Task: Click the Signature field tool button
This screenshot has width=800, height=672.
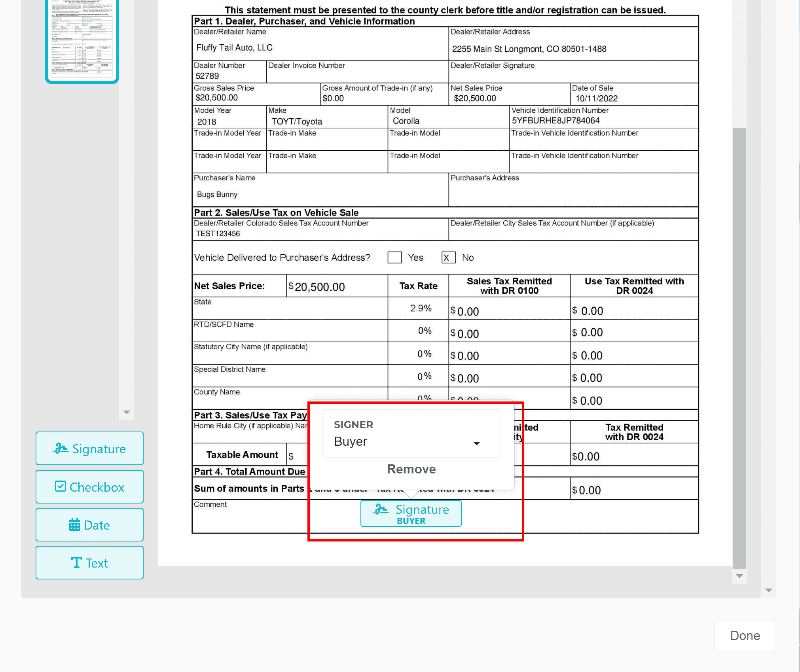Action: pos(89,449)
